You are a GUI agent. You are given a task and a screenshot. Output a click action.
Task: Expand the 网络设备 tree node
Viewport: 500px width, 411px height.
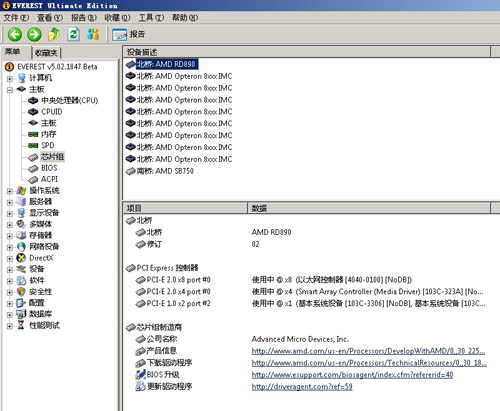click(10, 247)
